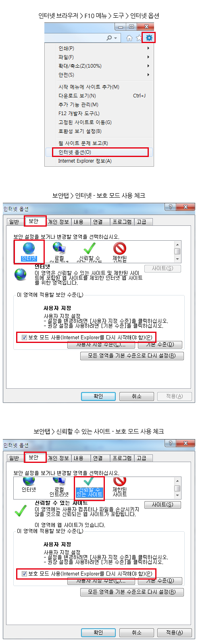Select the 로컬 인트라넷 zone in second dialog
This screenshot has width=198, height=644.
(59, 487)
